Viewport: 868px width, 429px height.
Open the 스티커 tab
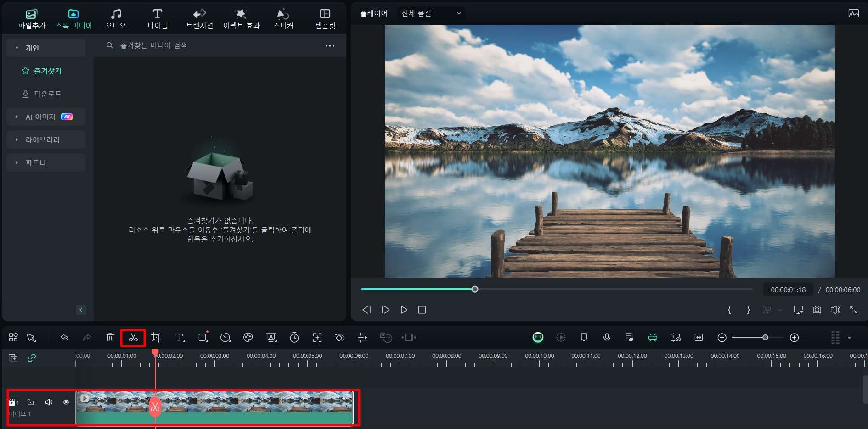point(283,19)
